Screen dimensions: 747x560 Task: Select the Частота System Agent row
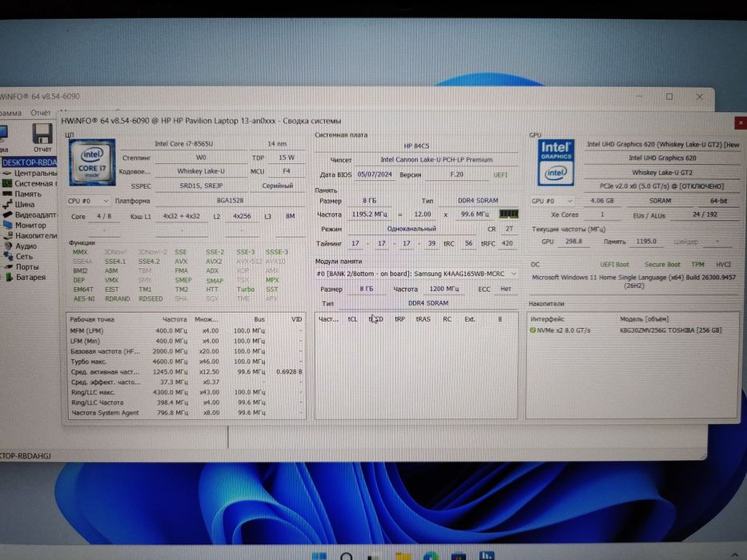click(186, 413)
